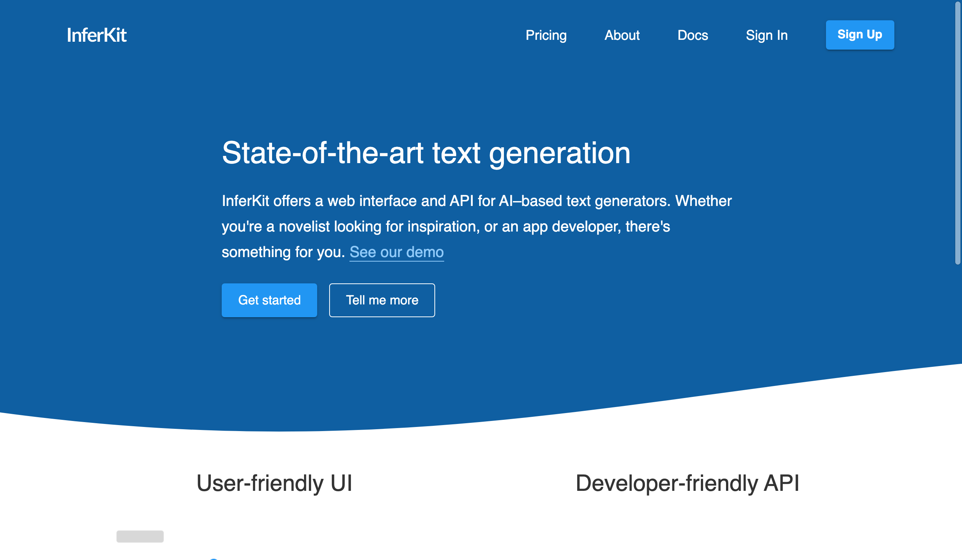Click Sign In in the header
Viewport: 962px width, 560px height.
tap(767, 35)
